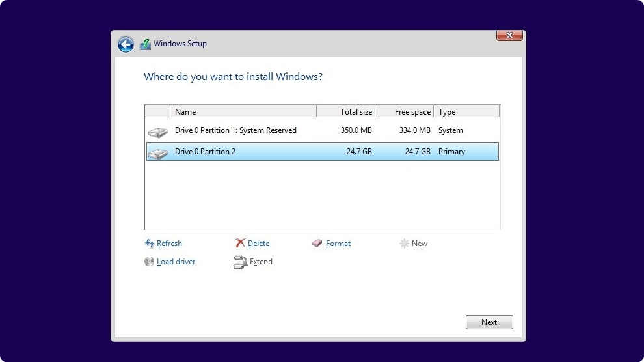Click the Refresh link
Viewport: 644px width, 362px height.
pos(169,244)
